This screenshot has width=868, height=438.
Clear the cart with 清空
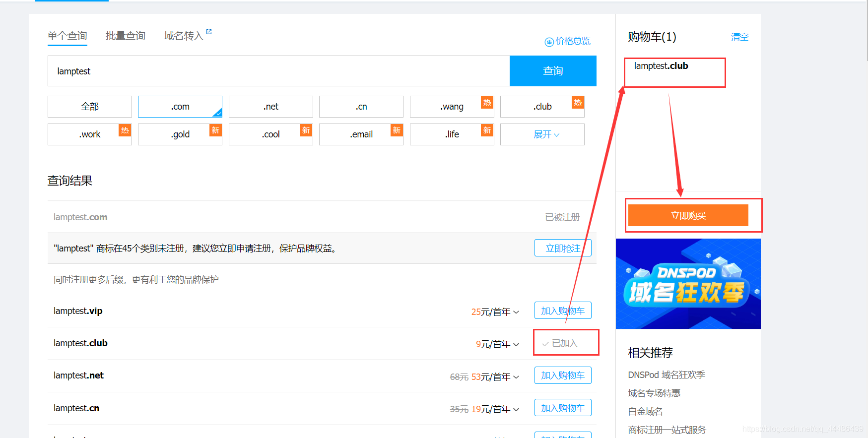tap(739, 37)
